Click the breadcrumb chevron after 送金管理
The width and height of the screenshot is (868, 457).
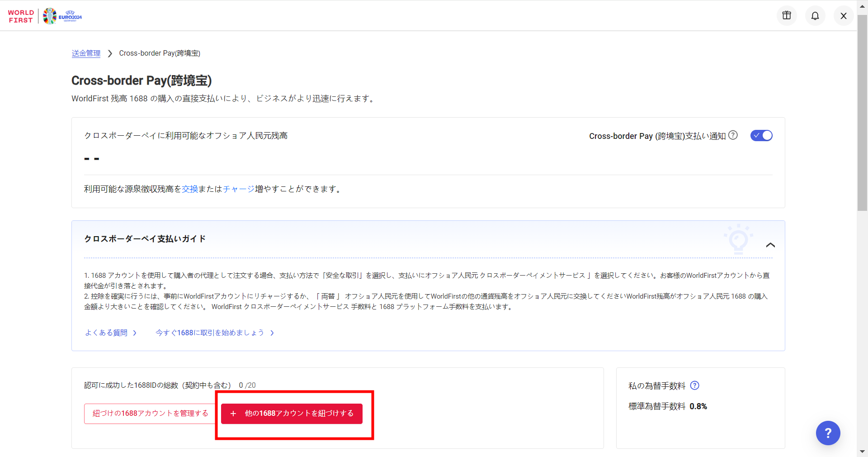coord(110,53)
